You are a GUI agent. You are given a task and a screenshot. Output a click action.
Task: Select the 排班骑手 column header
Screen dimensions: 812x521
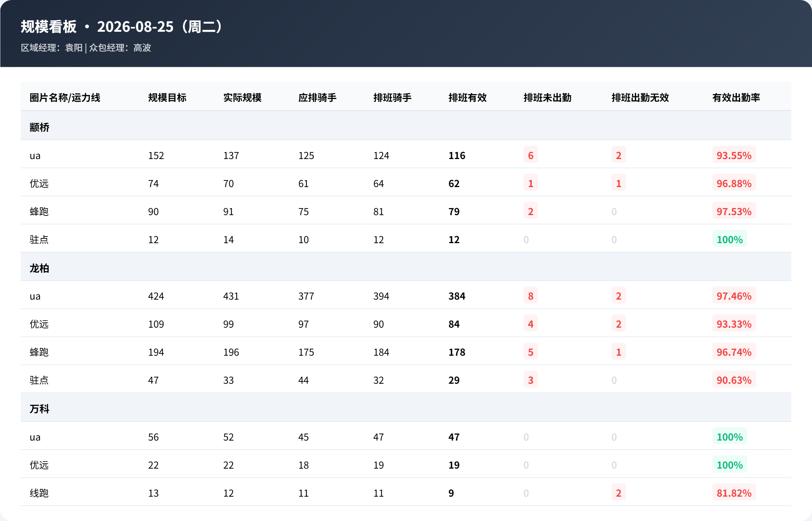[x=392, y=97]
